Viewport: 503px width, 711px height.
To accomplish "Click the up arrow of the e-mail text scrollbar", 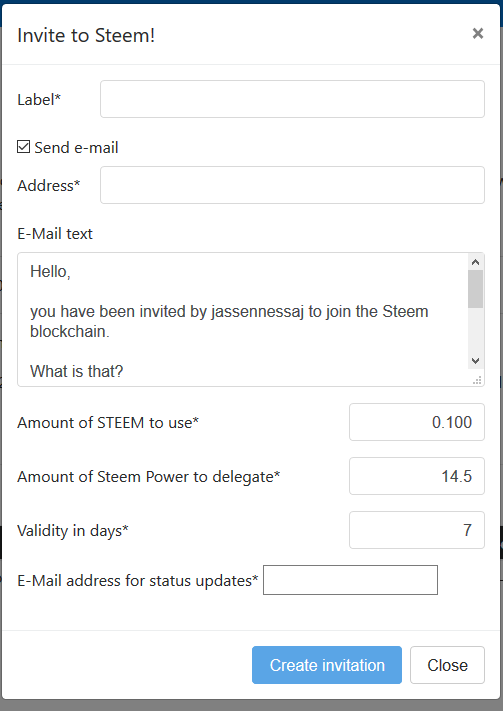I will pos(475,262).
